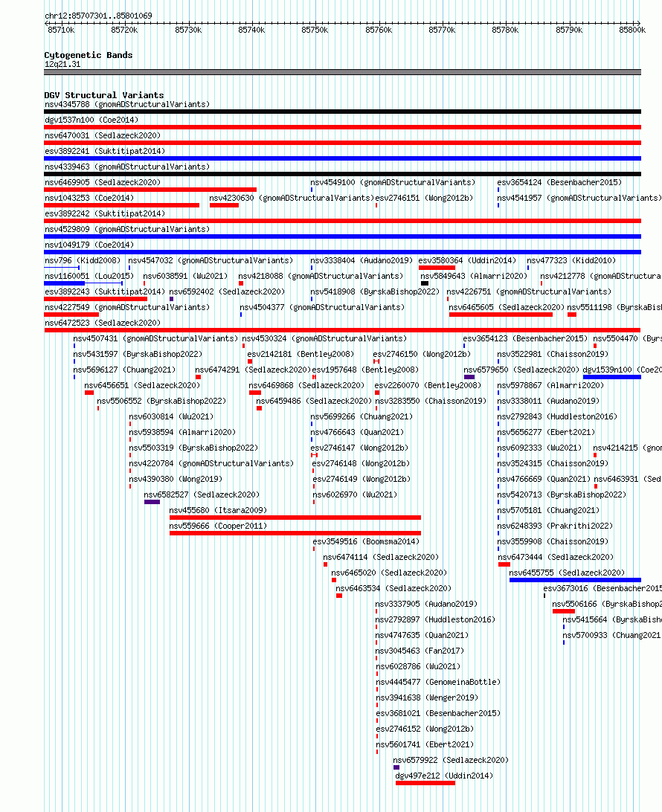Click the nsv796 (Kidd2008) label
Viewport: 662px width, 812px height.
coord(83,260)
